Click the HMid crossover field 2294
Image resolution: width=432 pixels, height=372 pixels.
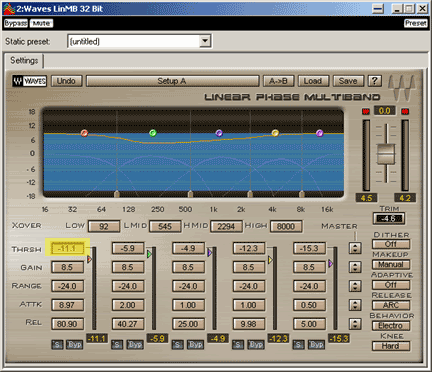pyautogui.click(x=226, y=227)
